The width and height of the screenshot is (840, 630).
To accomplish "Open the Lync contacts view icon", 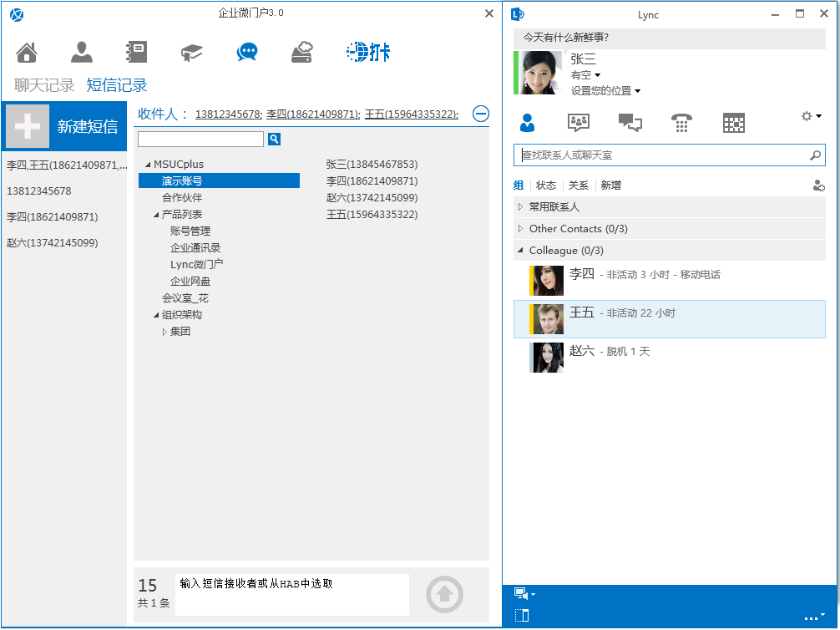I will pyautogui.click(x=527, y=123).
